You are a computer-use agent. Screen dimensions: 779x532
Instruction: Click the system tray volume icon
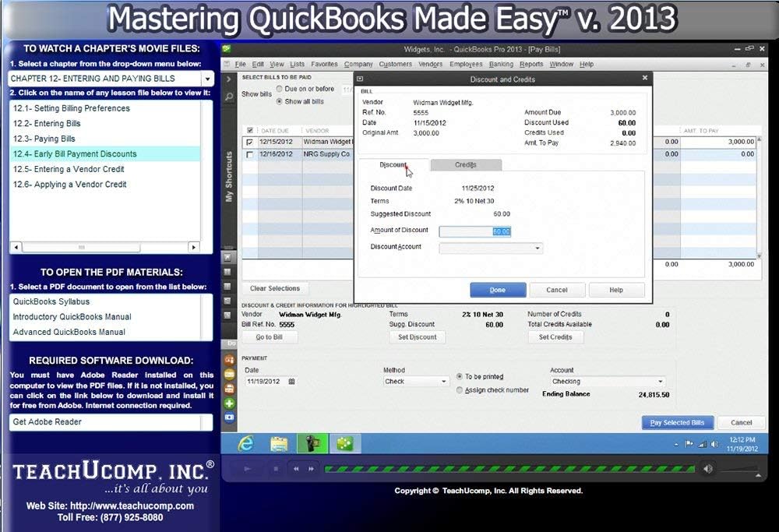pyautogui.click(x=714, y=444)
